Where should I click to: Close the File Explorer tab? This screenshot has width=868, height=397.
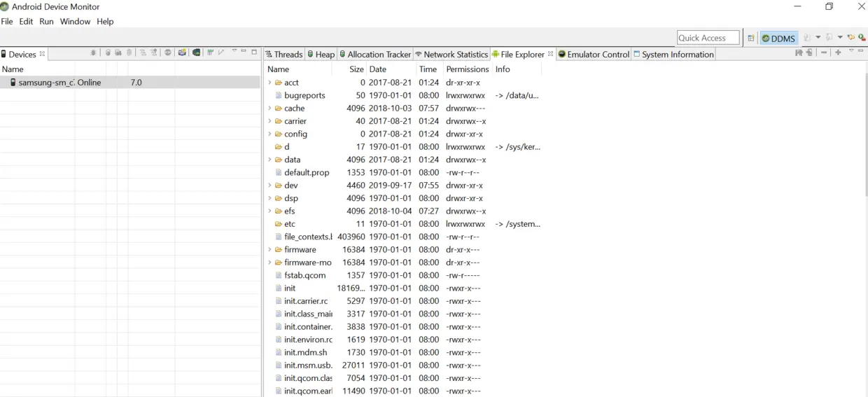[551, 54]
